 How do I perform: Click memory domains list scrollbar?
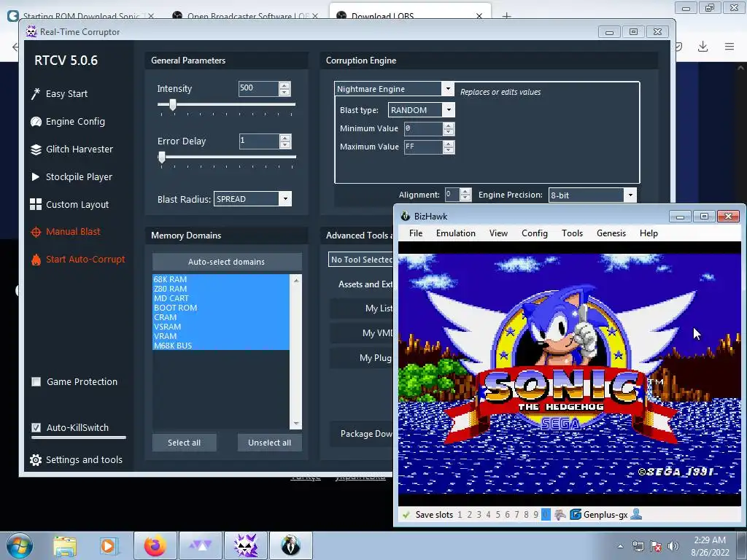point(296,351)
